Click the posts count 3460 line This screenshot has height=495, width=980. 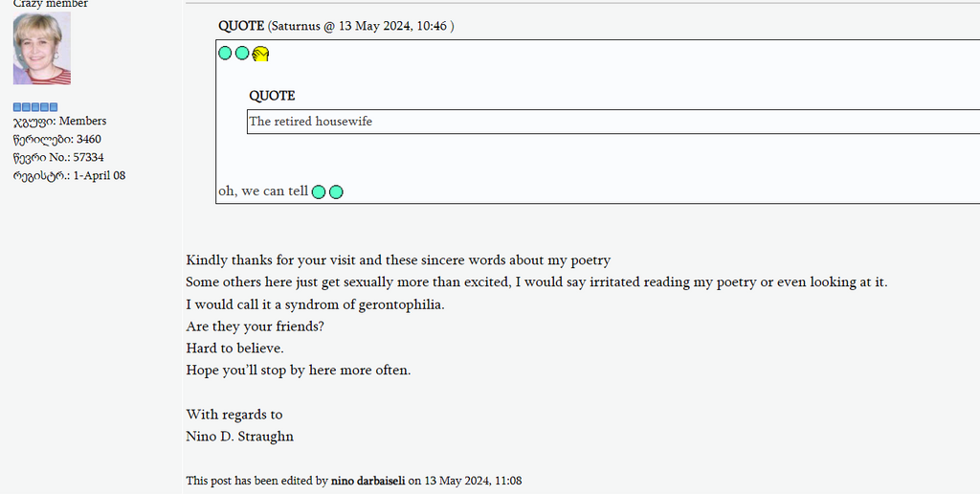[56, 140]
